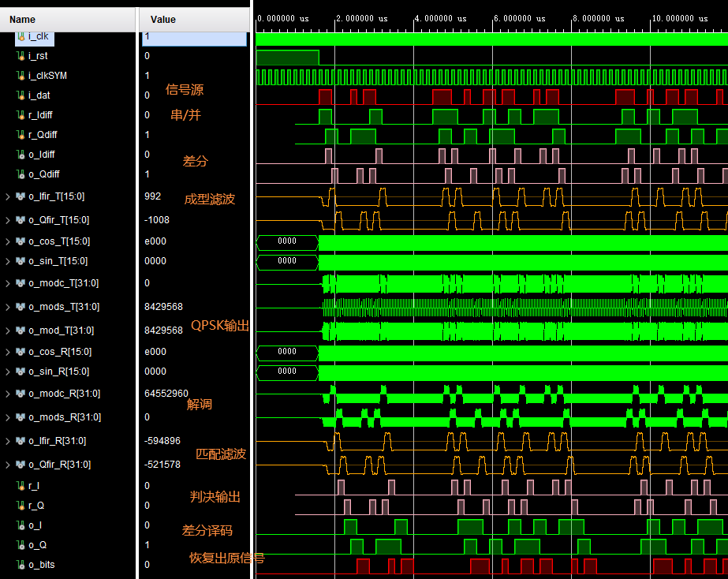Click the 8.000000 us time ruler mark
Screen dimensions: 728x579
[598, 19]
